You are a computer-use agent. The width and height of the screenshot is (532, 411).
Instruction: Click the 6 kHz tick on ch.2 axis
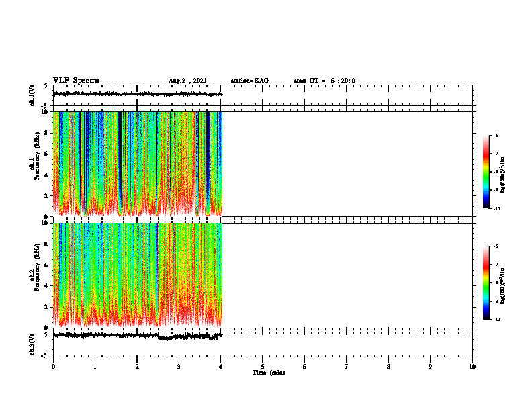(47, 265)
